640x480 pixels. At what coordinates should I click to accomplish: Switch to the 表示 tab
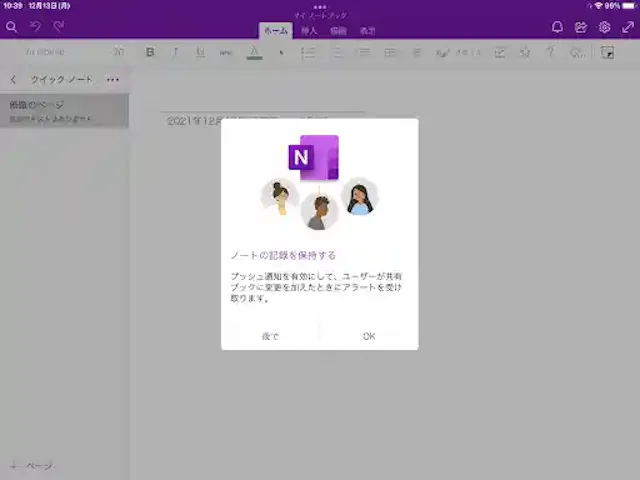(367, 31)
